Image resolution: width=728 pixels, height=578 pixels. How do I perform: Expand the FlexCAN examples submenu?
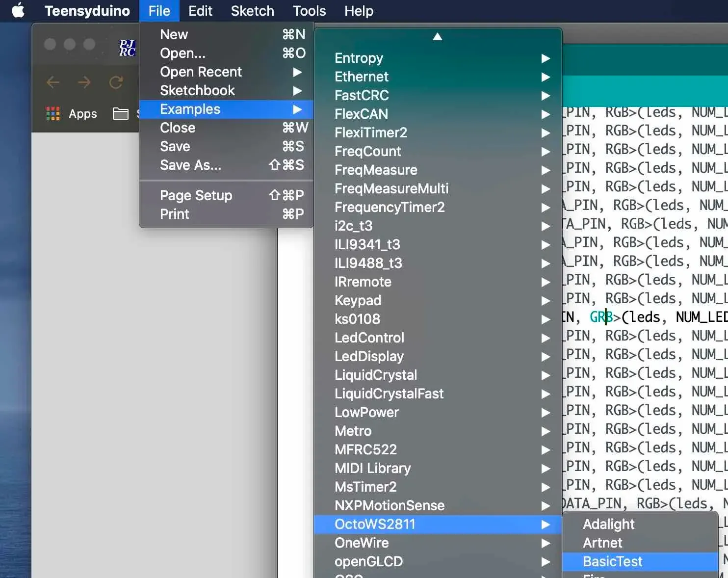pos(438,114)
